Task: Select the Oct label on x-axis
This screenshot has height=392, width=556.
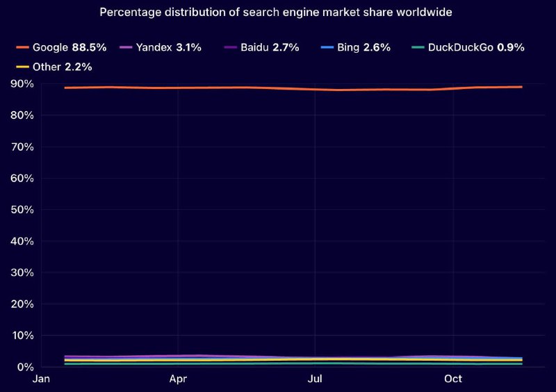Action: [x=452, y=379]
